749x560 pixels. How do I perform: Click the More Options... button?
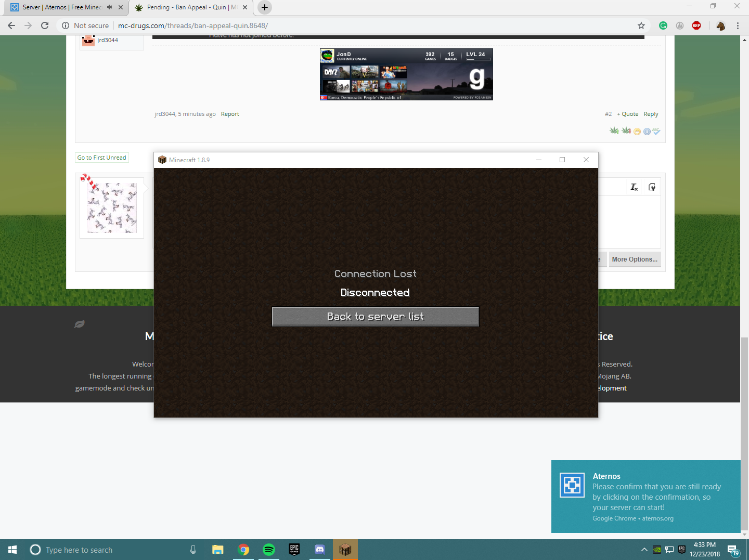(x=635, y=259)
